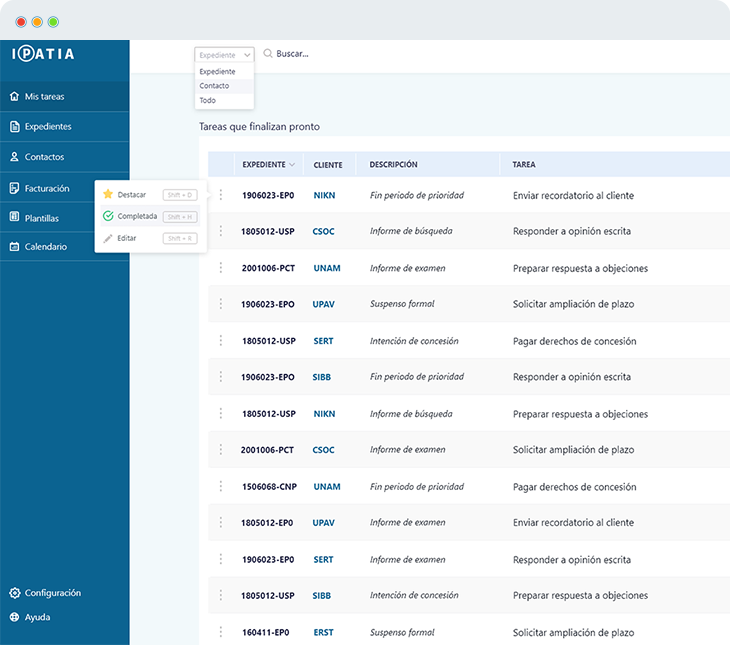This screenshot has width=730, height=645.
Task: Click the Configuración gear icon
Action: click(14, 593)
